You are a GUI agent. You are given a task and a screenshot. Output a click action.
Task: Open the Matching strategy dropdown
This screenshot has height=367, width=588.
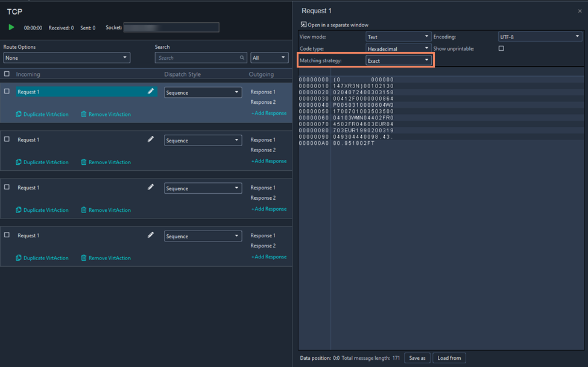pos(399,60)
